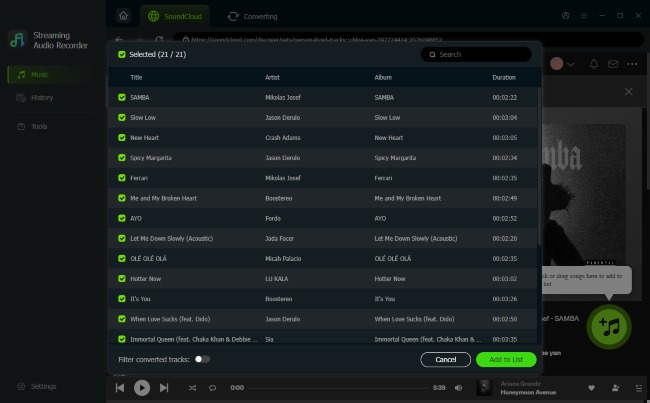Viewport: 650px width, 403px height.
Task: Click the Honeymoon Avenue album thumbnail
Action: pyautogui.click(x=484, y=388)
